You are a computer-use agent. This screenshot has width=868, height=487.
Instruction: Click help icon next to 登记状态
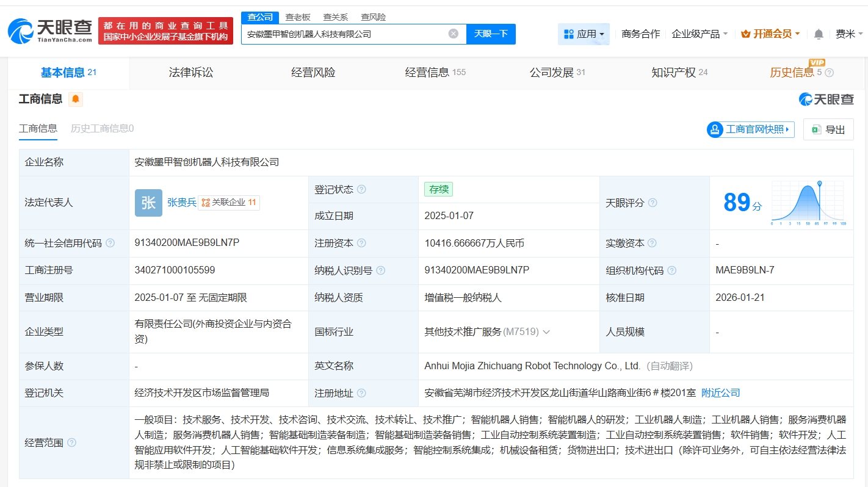pos(361,190)
